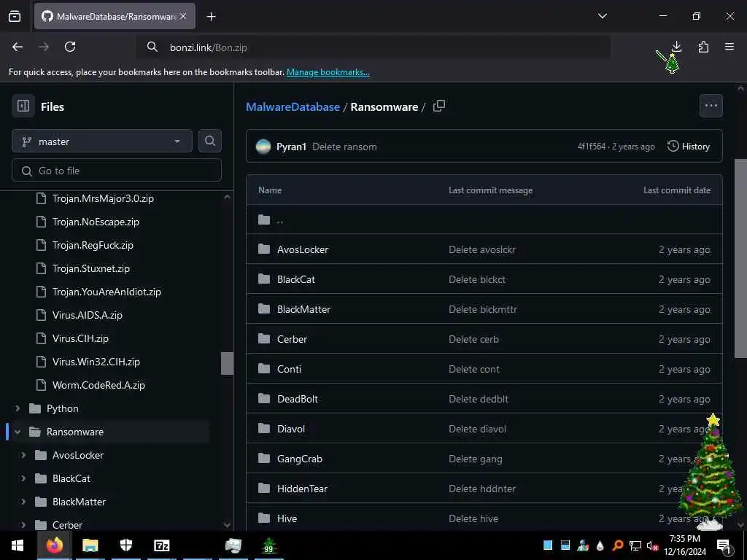
Task: Click the Manage bookmarks link
Action: coord(328,72)
